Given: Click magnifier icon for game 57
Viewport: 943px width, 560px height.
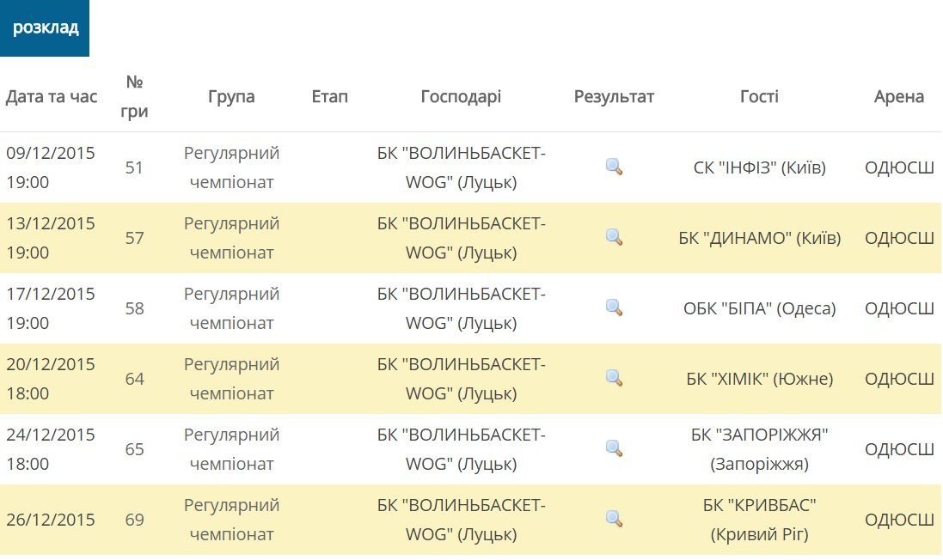Looking at the screenshot, I should click(614, 237).
